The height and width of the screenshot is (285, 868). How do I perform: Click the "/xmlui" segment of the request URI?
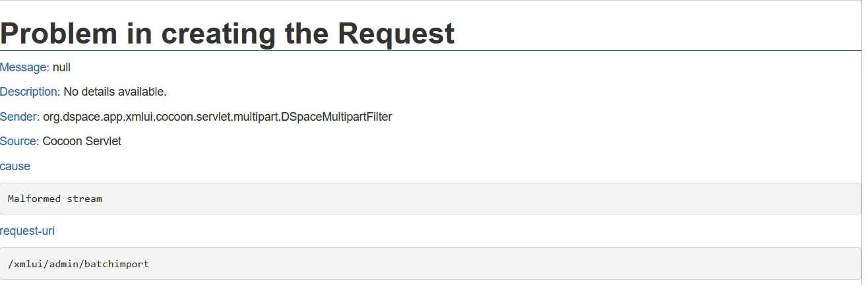click(24, 264)
